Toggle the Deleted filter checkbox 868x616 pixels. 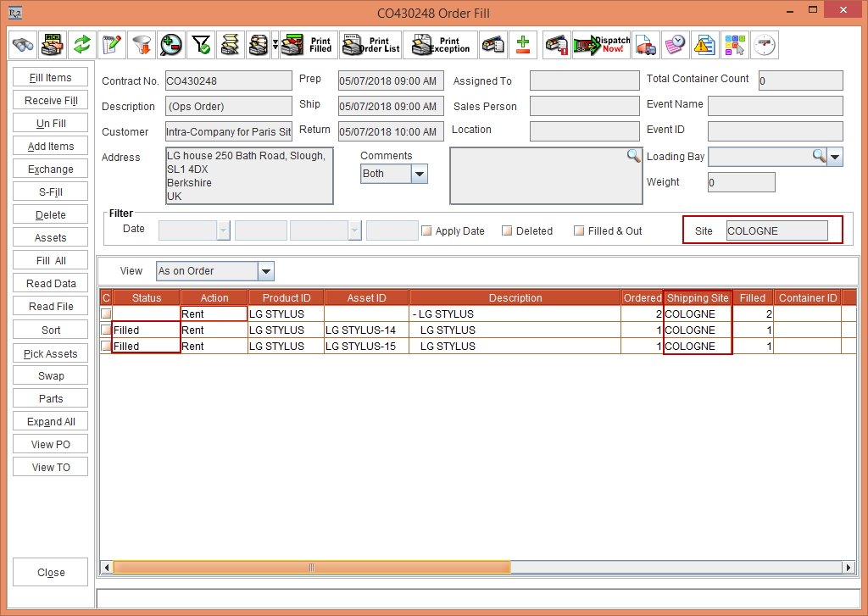pos(507,230)
